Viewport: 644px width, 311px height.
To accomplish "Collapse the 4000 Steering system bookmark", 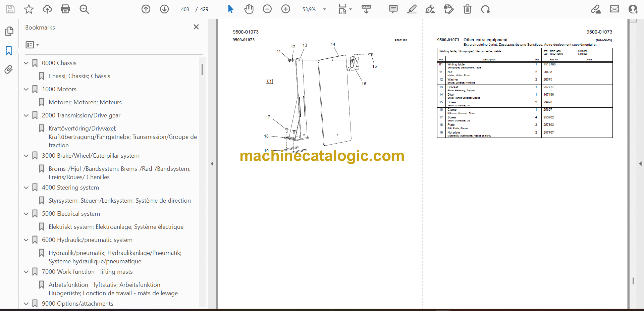I will 26,188.
